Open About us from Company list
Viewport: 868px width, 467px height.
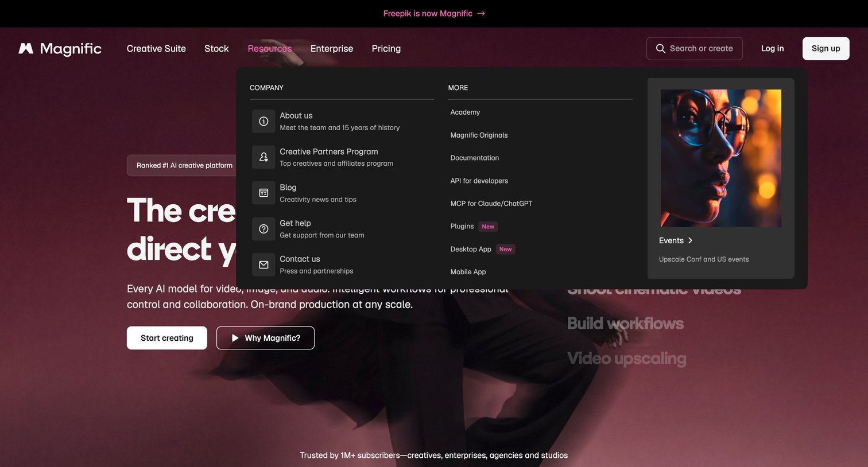[342, 121]
